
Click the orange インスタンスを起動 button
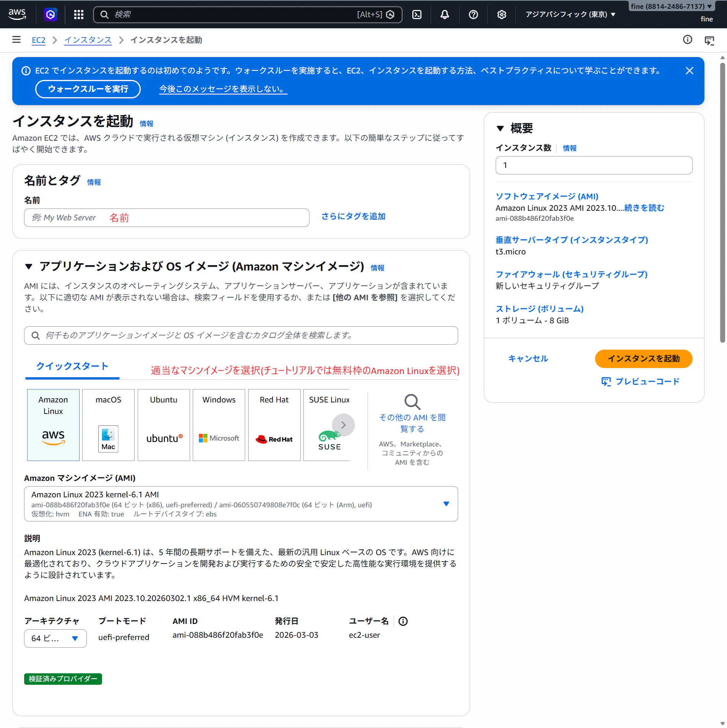click(644, 359)
